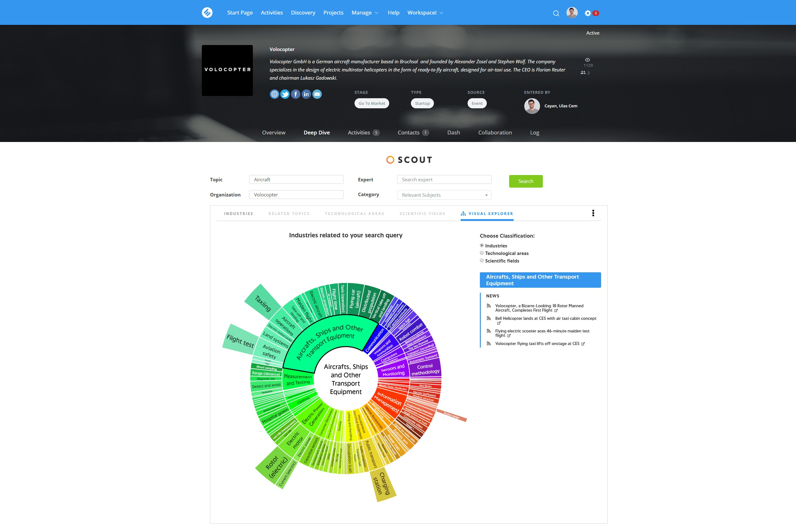Open Volocopter's Facebook icon
This screenshot has width=796, height=532.
tap(296, 94)
